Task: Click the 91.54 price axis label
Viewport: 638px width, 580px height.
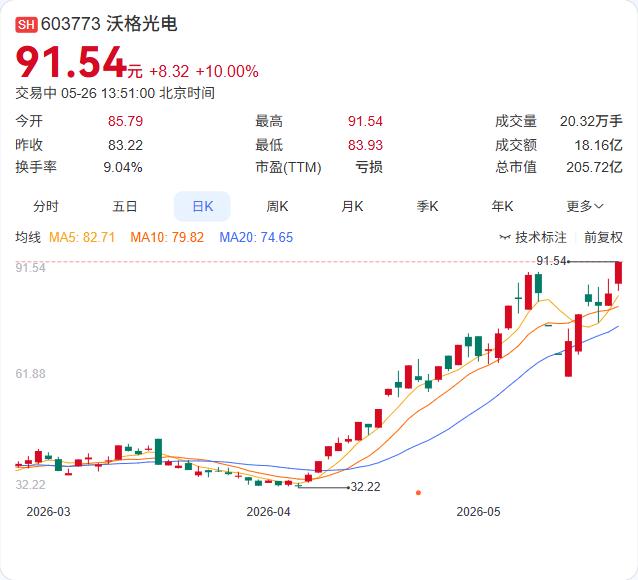Action: (x=31, y=268)
